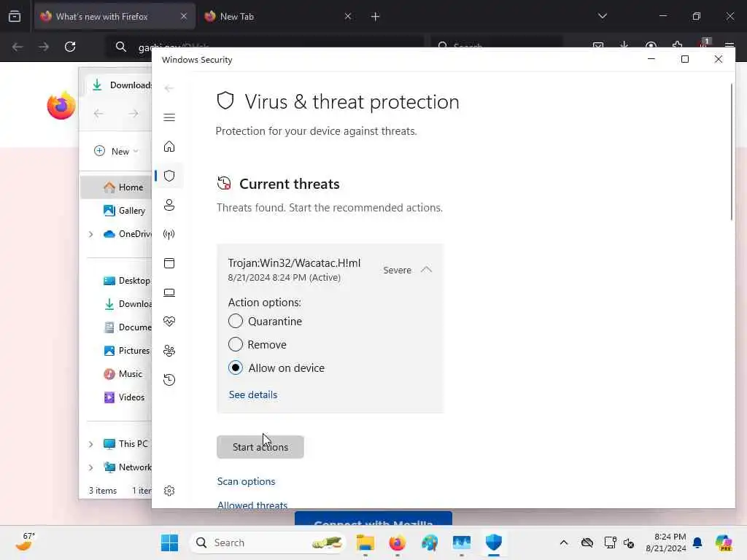Open Documents folder in File Explorer sidebar
747x560 pixels.
click(128, 327)
